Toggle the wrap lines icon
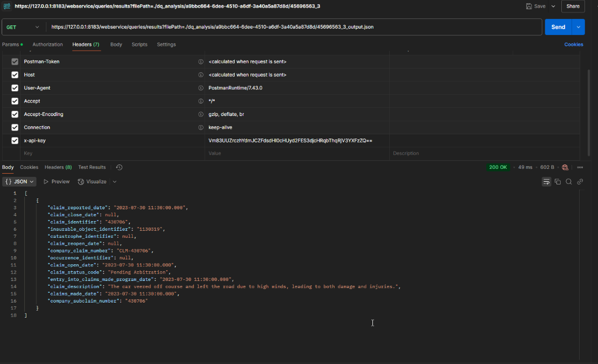The width and height of the screenshot is (598, 364). pyautogui.click(x=546, y=182)
